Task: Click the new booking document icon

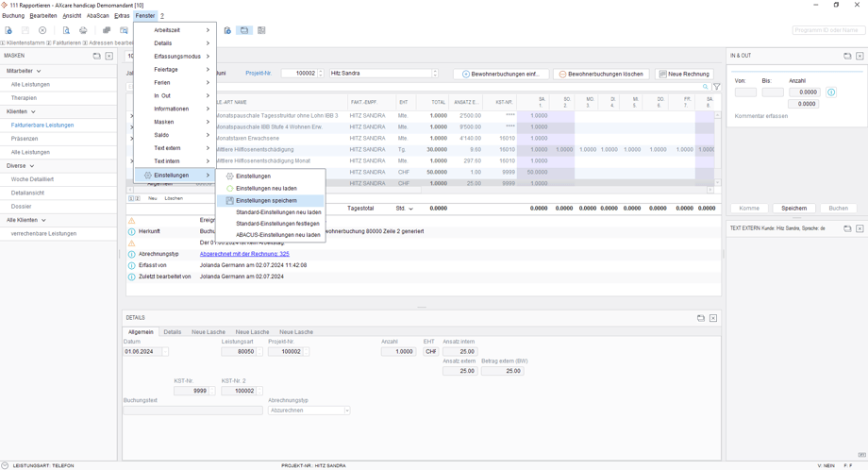Action: pyautogui.click(x=8, y=30)
